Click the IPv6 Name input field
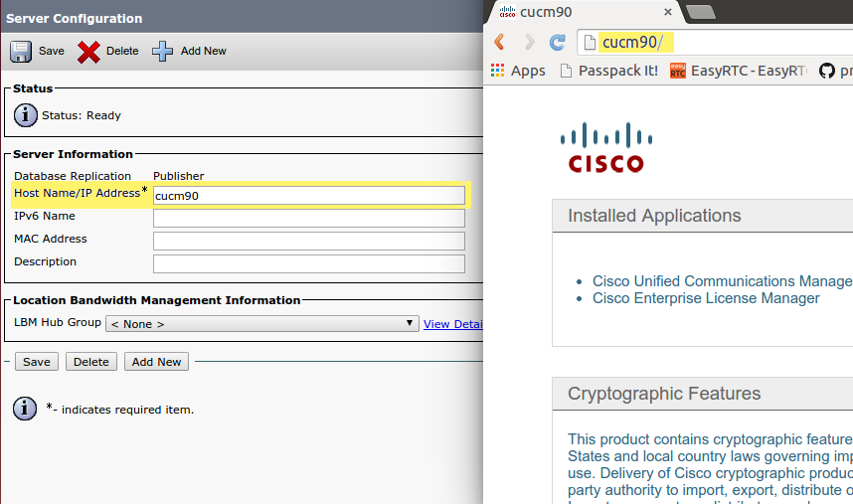This screenshot has height=504, width=853. click(x=309, y=218)
